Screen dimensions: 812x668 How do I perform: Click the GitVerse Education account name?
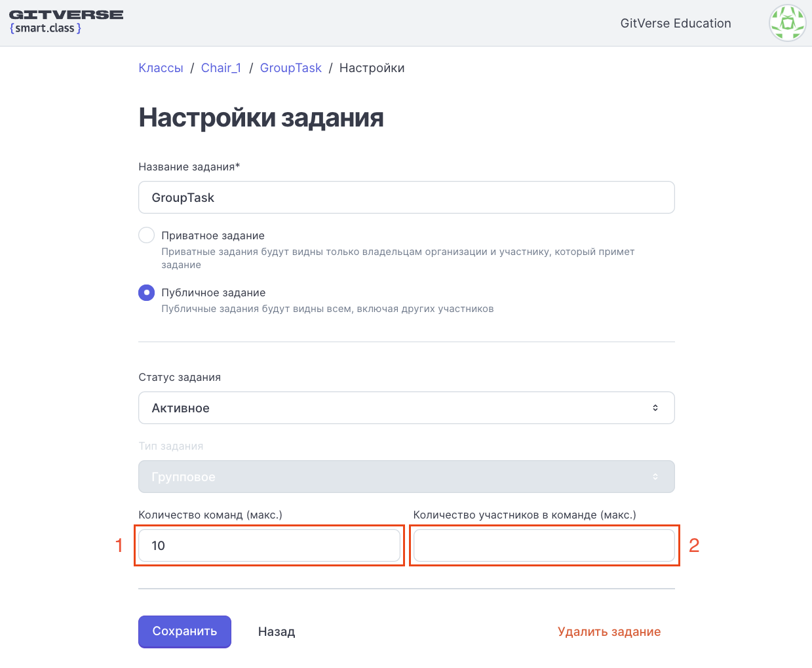click(x=676, y=24)
